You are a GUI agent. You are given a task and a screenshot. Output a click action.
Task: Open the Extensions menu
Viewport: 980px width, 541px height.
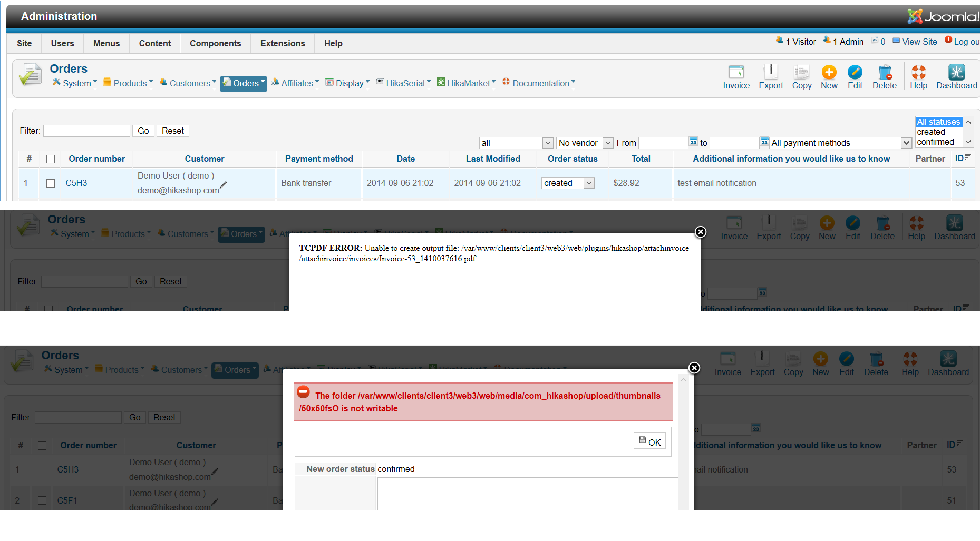[283, 43]
